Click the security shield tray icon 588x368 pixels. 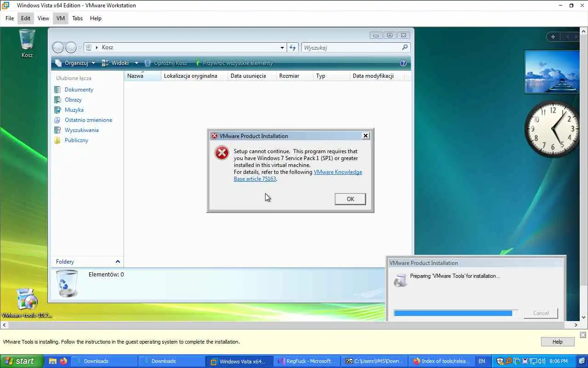tap(500, 361)
